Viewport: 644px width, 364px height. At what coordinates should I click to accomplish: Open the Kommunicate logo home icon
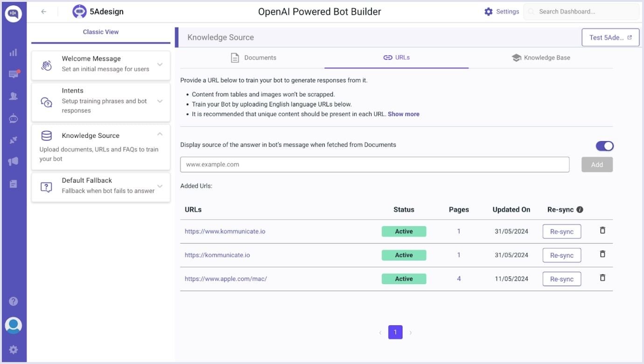point(14,14)
